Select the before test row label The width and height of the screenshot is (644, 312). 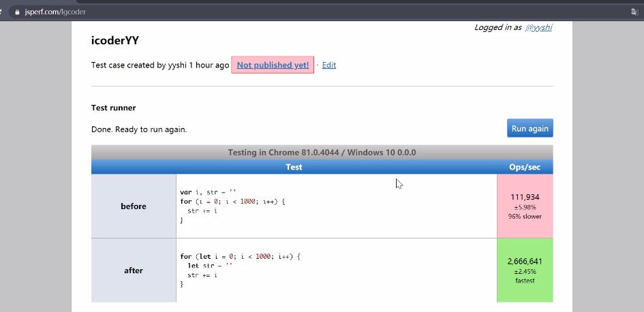coord(134,206)
